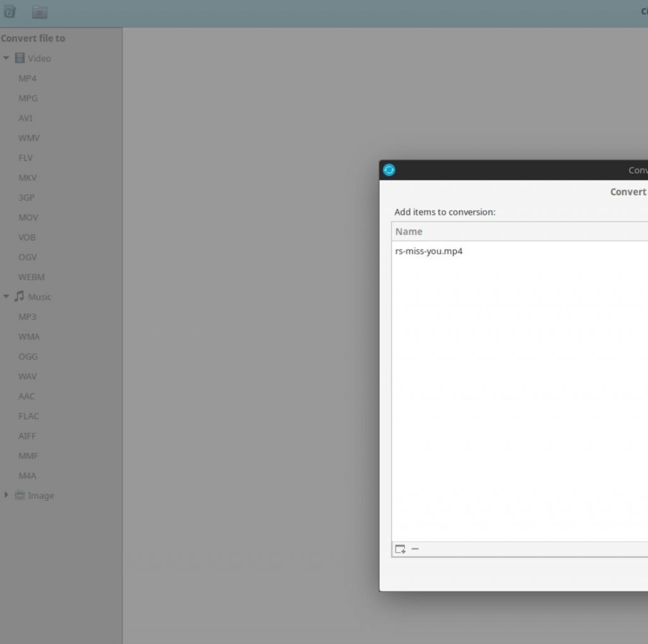
Task: Click the Video category icon in the sidebar
Action: (20, 58)
